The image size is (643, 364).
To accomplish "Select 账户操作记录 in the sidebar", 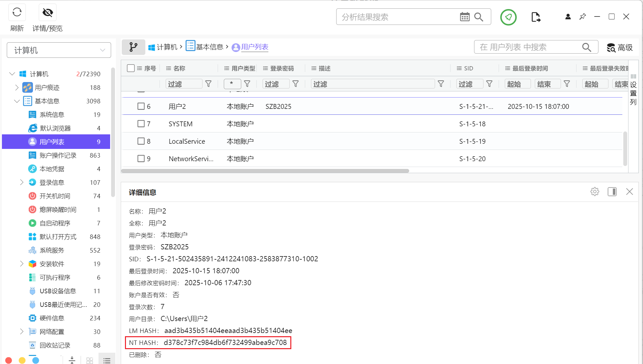I will [58, 155].
